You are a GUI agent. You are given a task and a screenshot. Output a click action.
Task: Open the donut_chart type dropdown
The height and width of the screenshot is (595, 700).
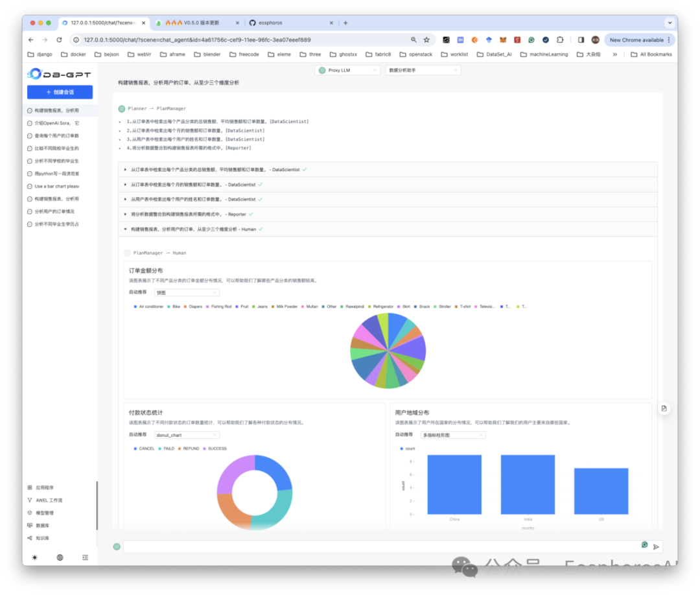(187, 435)
